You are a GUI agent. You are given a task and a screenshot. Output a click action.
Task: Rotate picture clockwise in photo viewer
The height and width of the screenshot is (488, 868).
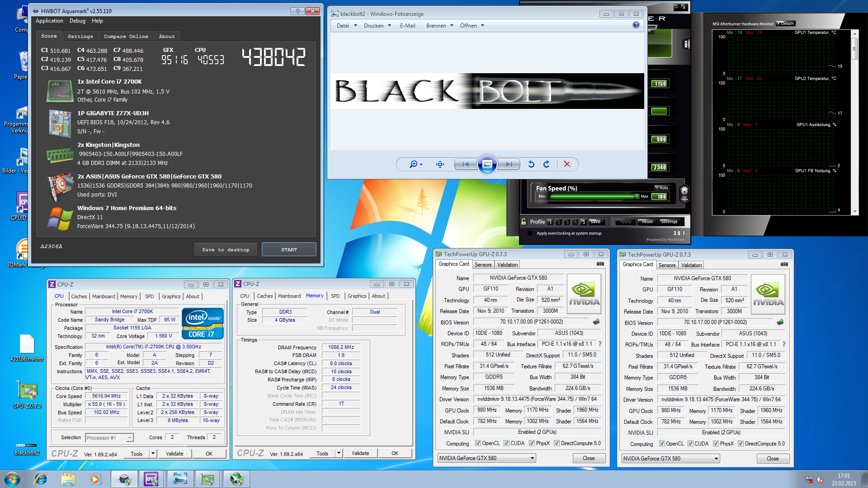click(547, 164)
